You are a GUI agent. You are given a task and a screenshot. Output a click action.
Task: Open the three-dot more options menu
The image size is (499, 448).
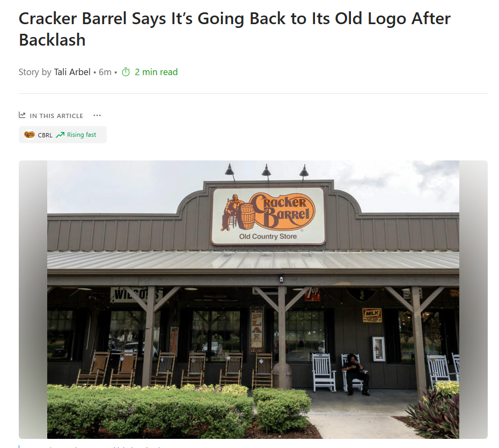pos(97,115)
